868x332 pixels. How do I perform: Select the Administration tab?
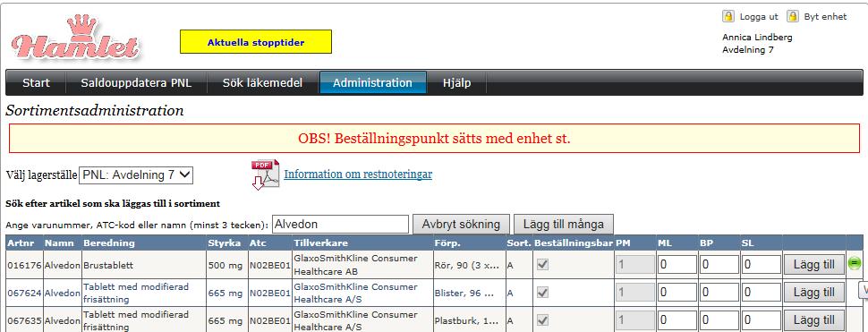tap(372, 83)
